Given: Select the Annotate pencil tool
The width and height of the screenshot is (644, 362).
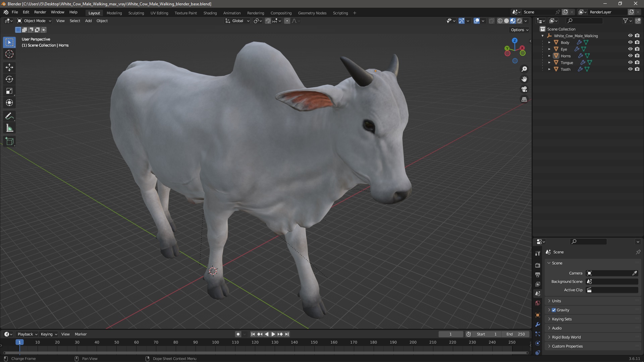Looking at the screenshot, I should pos(9,116).
